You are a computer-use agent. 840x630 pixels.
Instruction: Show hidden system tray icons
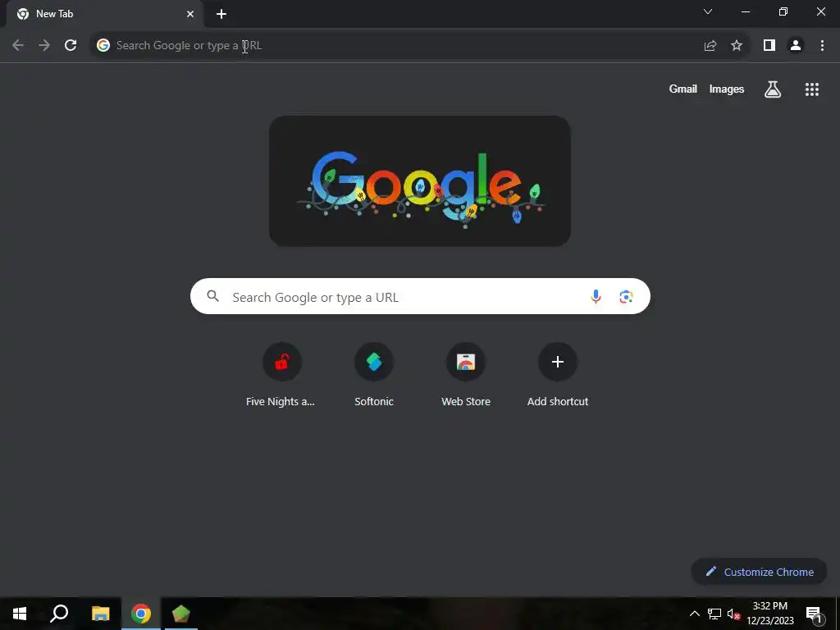click(694, 614)
